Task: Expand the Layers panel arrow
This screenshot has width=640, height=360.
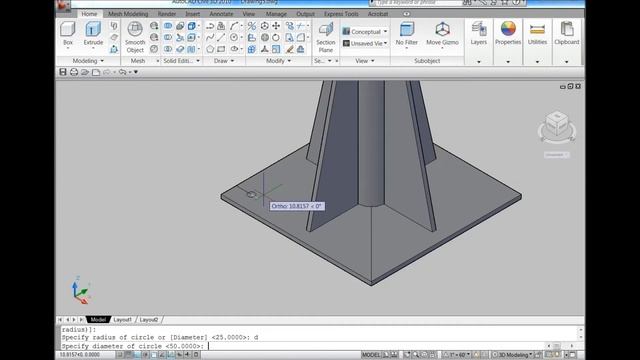Action: pyautogui.click(x=478, y=62)
